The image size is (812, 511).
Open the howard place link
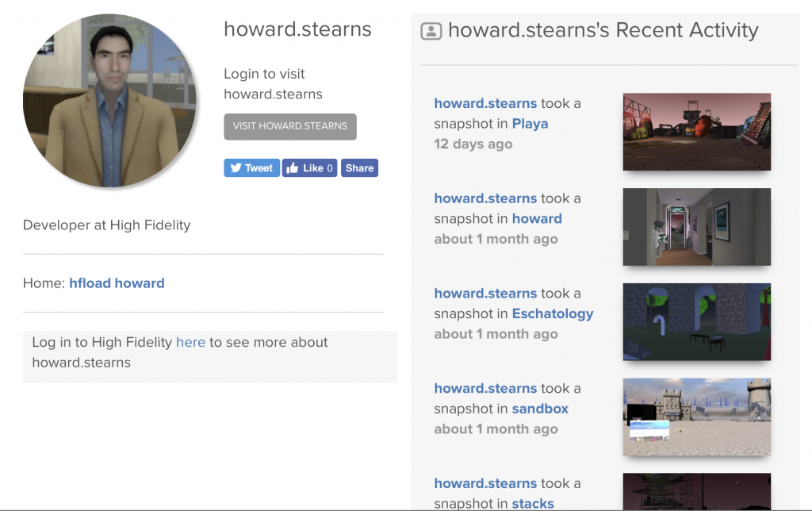[x=537, y=219]
